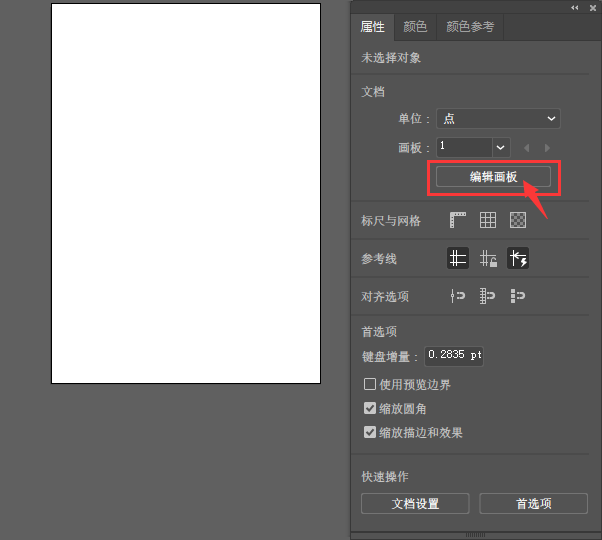The width and height of the screenshot is (602, 540).
Task: Click lock guides icon in 参考线 row
Action: 488,258
